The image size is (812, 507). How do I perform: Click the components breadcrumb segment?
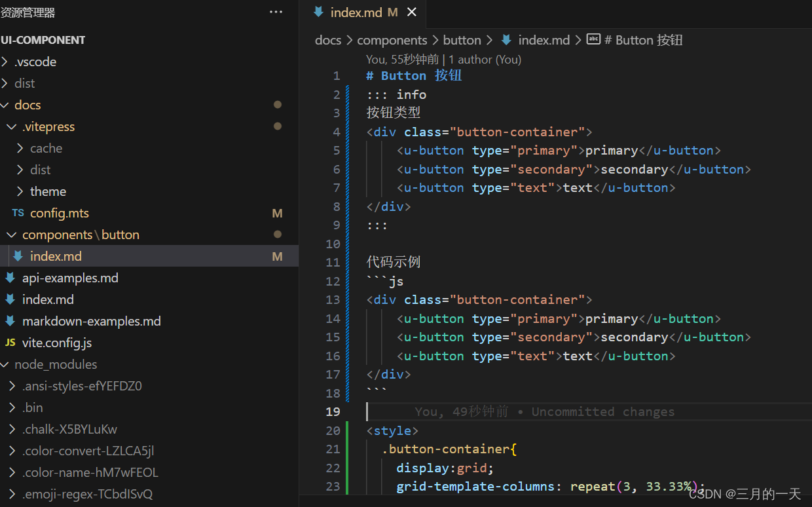392,40
